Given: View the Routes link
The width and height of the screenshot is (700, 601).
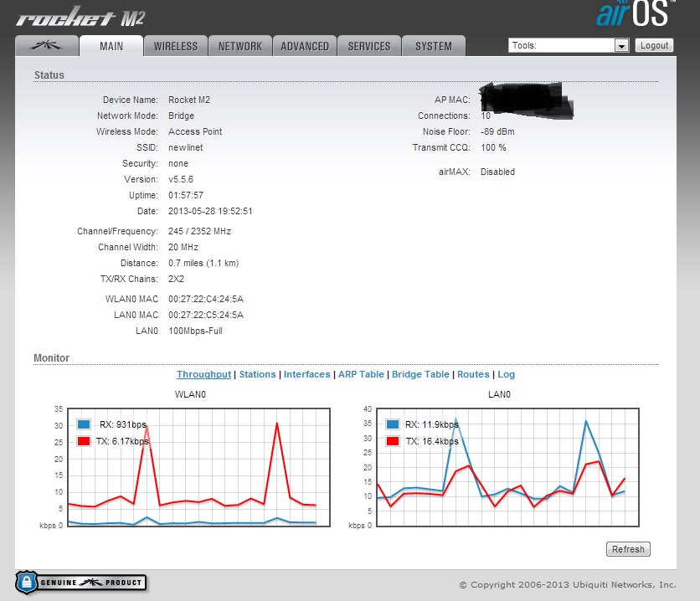Looking at the screenshot, I should tap(473, 374).
